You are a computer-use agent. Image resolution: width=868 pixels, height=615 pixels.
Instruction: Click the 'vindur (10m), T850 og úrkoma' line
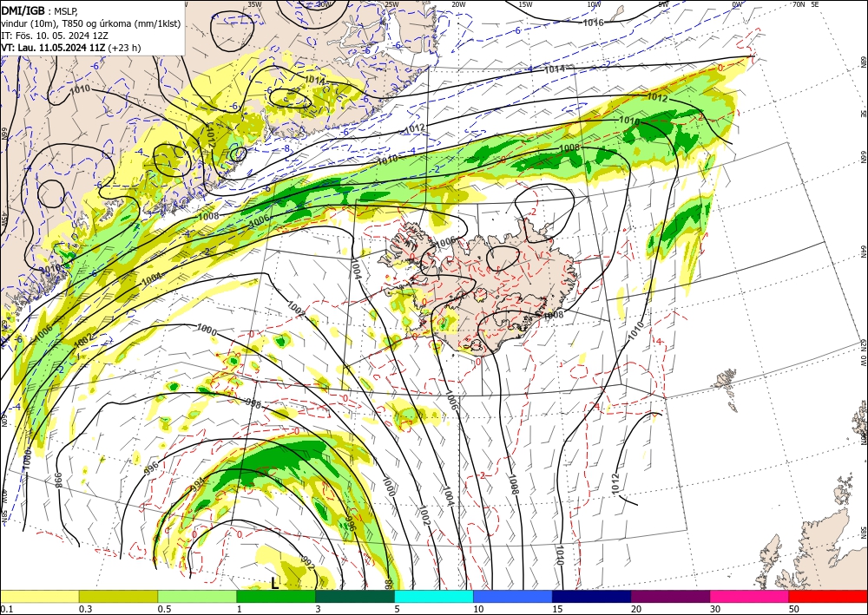click(91, 23)
